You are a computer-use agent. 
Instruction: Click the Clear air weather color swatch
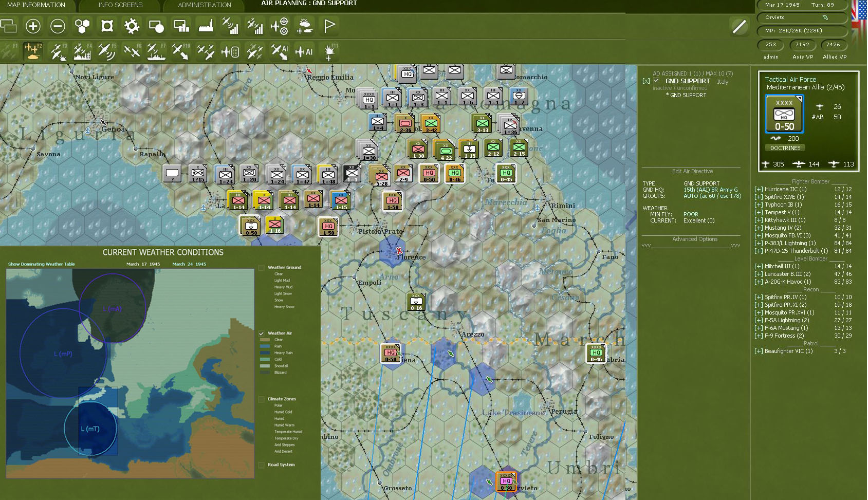[265, 340]
